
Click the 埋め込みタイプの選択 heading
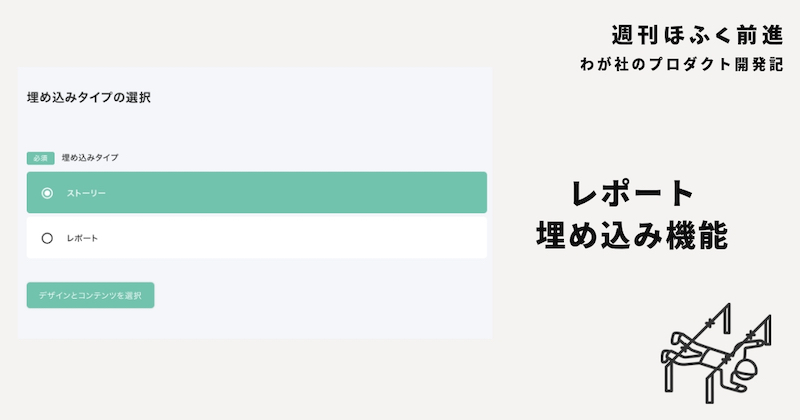coord(89,97)
